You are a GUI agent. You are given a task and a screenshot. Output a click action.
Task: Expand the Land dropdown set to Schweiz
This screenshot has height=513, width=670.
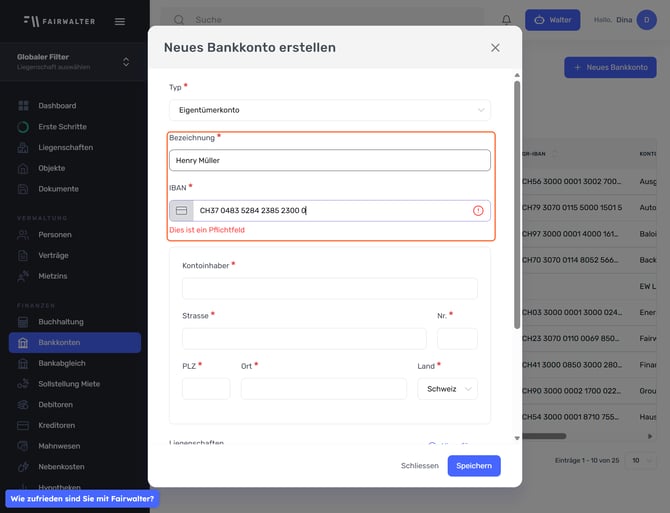pyautogui.click(x=447, y=389)
